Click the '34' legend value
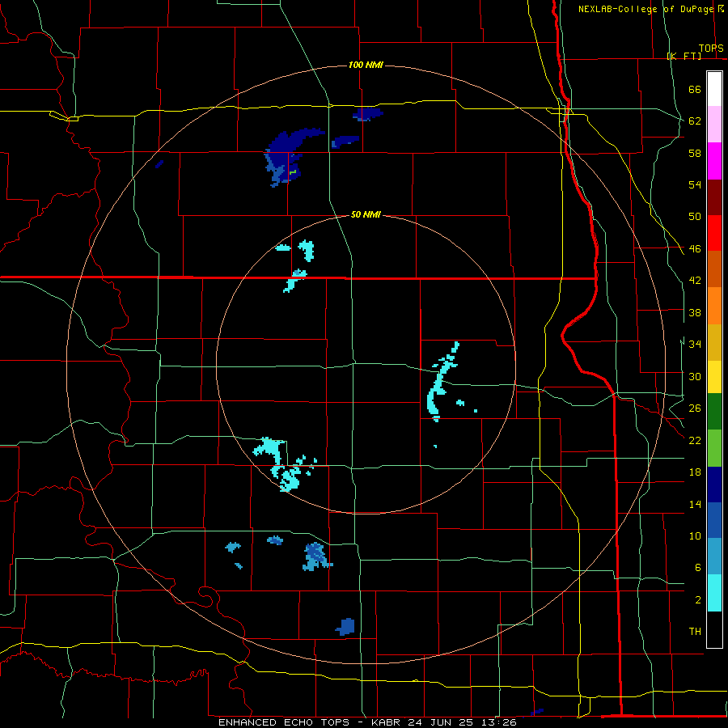Viewport: 728px width, 728px height. pos(695,345)
